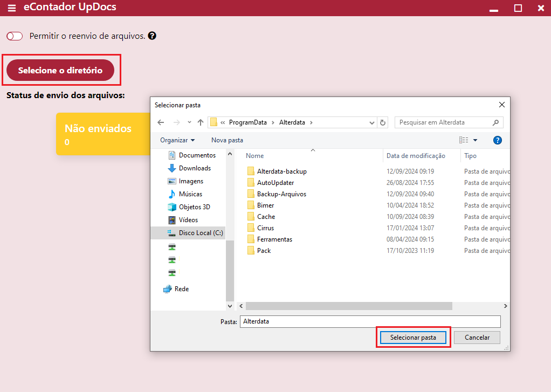Go up one folder level with up arrow
The image size is (551, 392).
point(201,122)
